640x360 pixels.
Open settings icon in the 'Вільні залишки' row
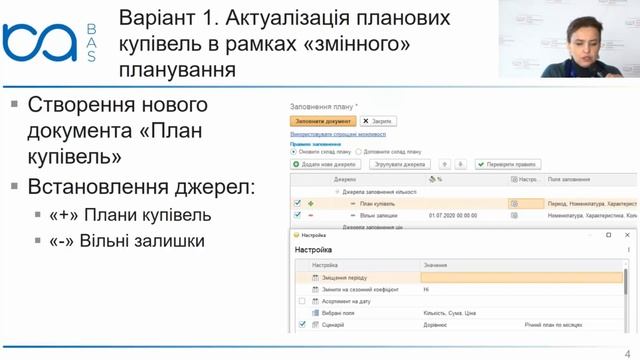pos(514,215)
